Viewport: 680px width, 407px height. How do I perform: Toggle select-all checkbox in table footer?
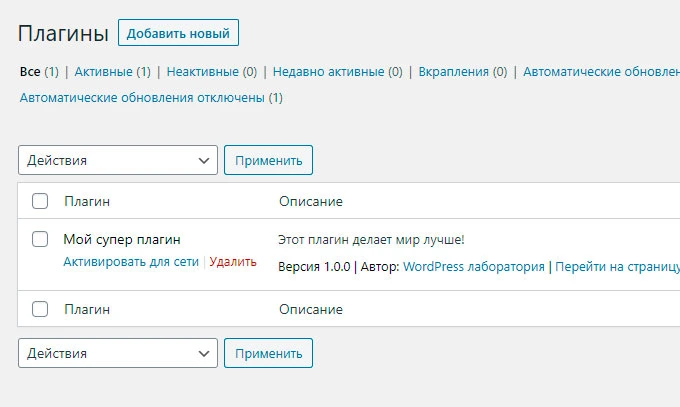[40, 309]
